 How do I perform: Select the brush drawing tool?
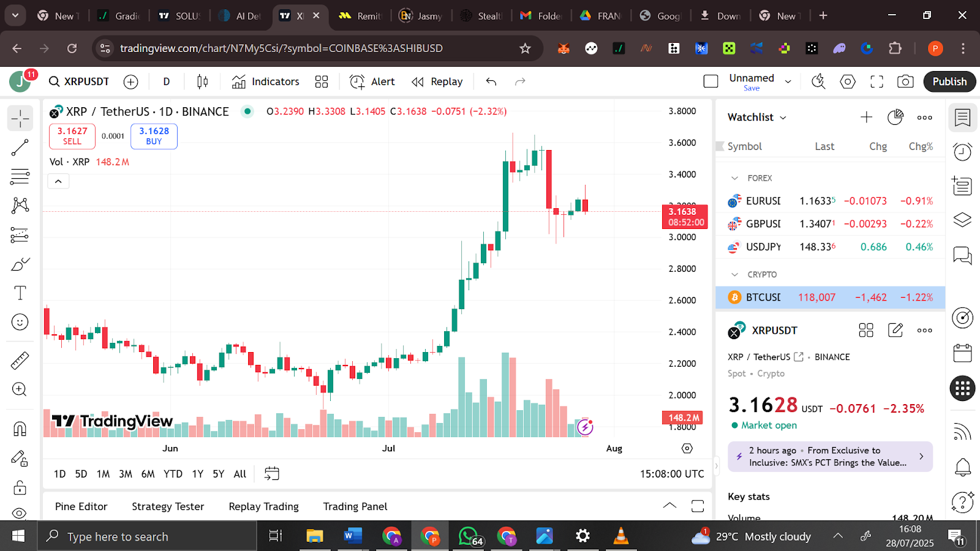pyautogui.click(x=20, y=264)
